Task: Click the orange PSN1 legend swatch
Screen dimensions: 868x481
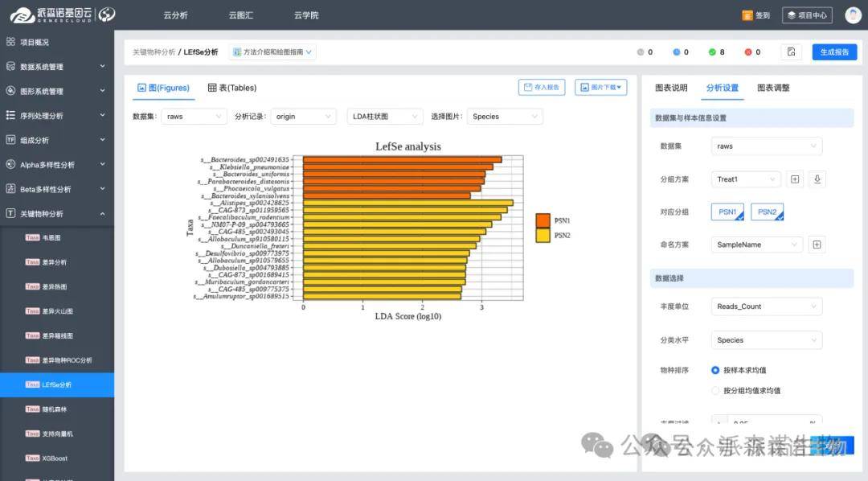Action: (542, 220)
